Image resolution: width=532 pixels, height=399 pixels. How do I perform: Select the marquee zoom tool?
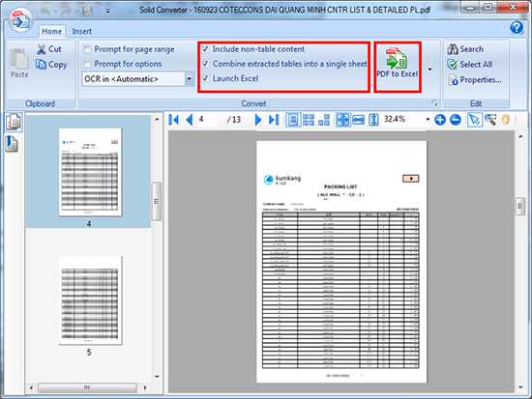[490, 120]
